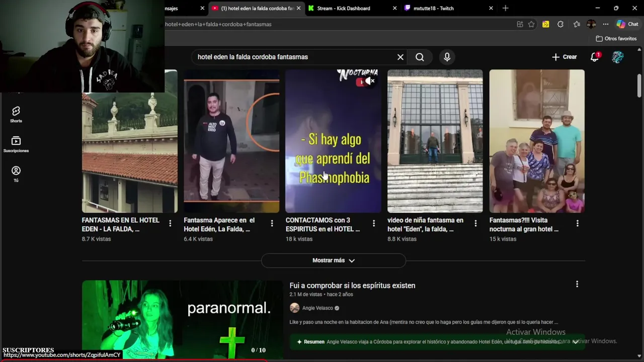Add page to favorites with star icon
This screenshot has width=644, height=362.
tap(531, 24)
